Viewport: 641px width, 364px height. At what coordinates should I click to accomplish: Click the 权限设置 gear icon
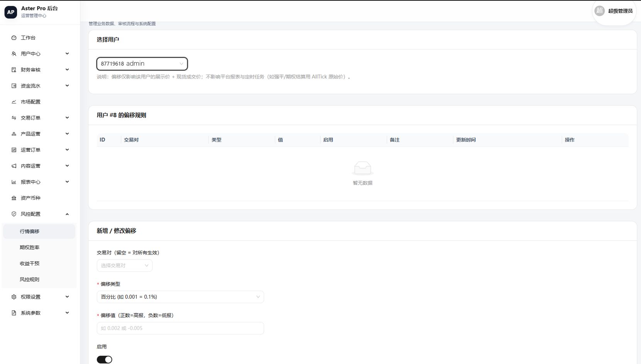[14, 297]
